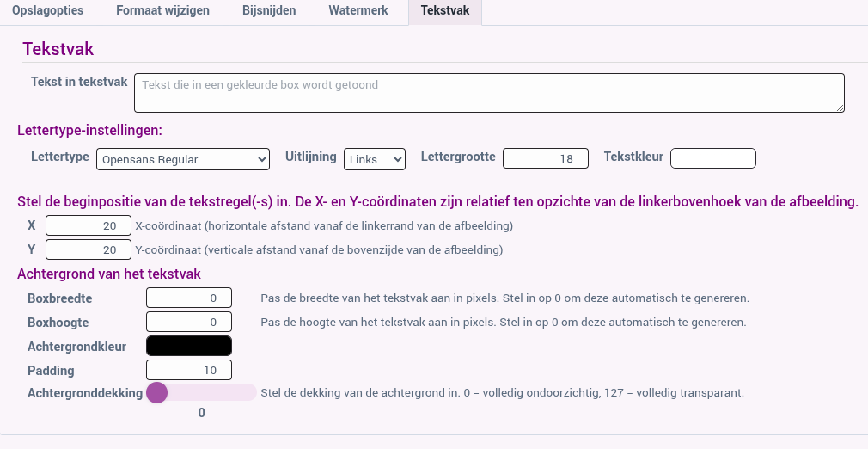Screen dimensions: 868x449
Task: Click the Y coordinate input field
Action: pos(89,249)
